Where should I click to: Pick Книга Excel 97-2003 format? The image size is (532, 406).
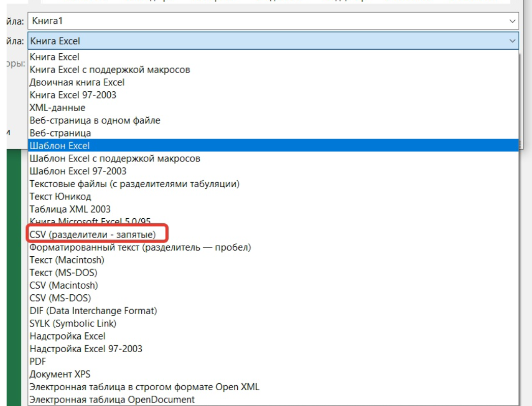[273, 95]
